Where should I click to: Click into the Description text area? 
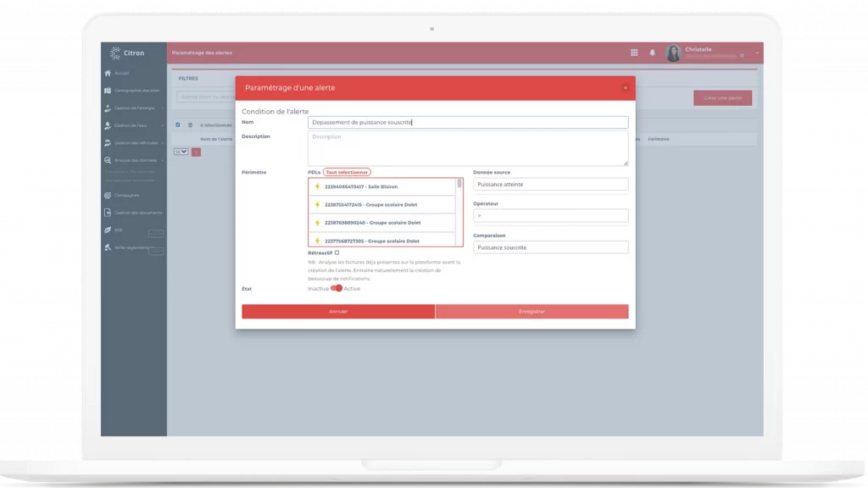(468, 147)
